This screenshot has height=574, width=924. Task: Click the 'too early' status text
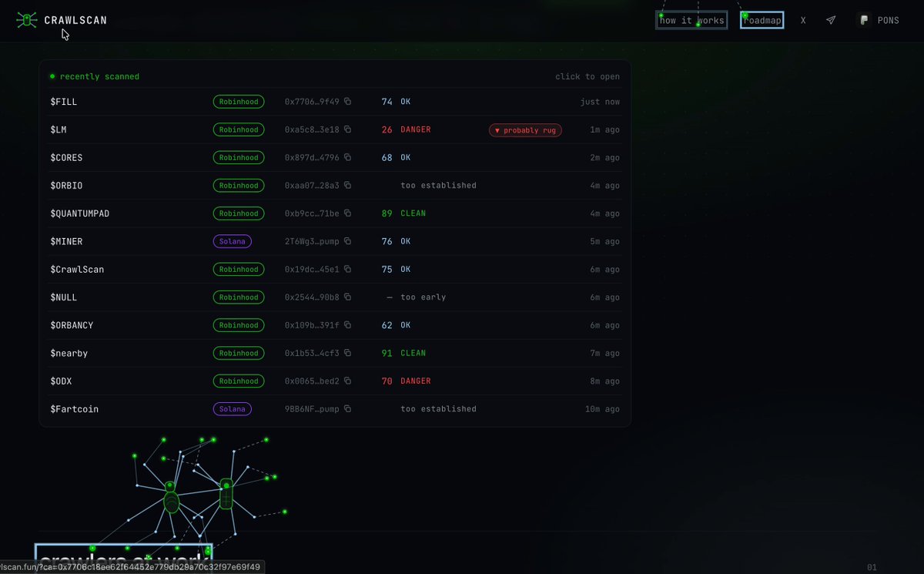click(x=423, y=297)
